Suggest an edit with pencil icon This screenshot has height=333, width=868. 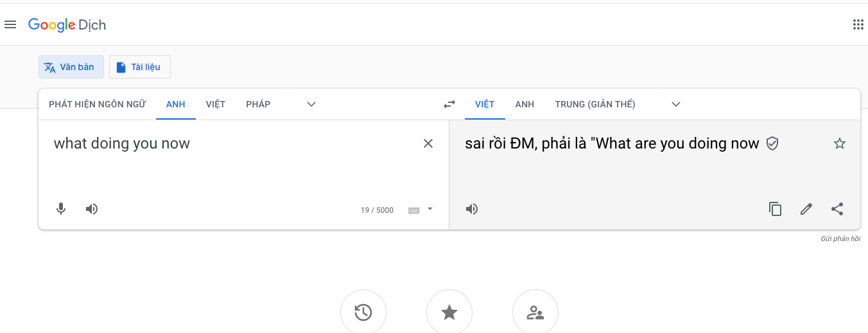[806, 209]
